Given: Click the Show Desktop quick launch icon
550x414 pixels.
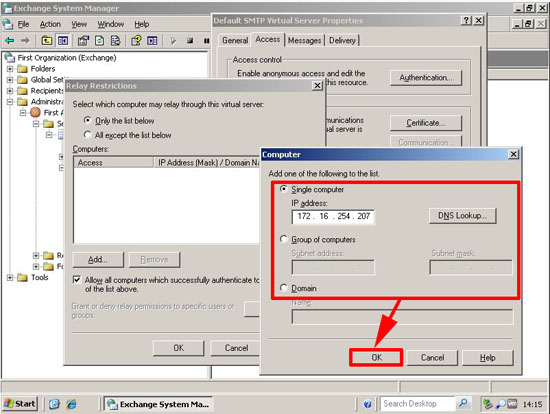Looking at the screenshot, I should [54, 404].
